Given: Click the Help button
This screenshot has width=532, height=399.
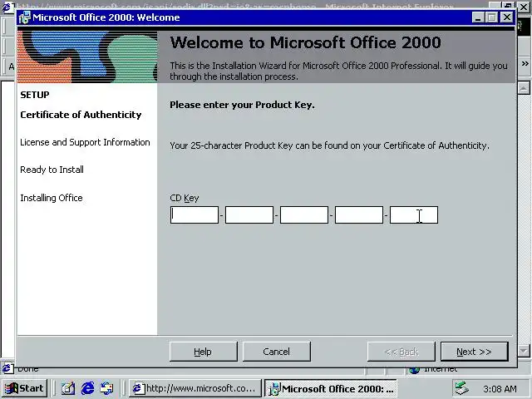Looking at the screenshot, I should click(203, 352).
